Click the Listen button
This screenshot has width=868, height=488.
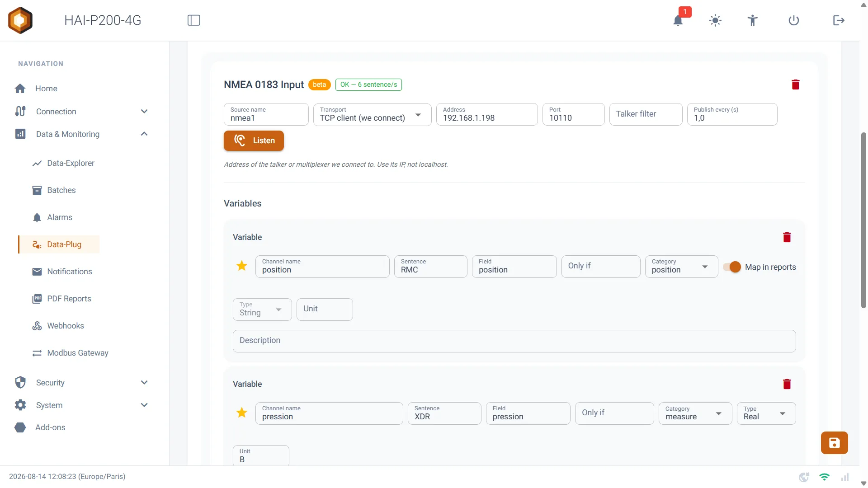254,141
